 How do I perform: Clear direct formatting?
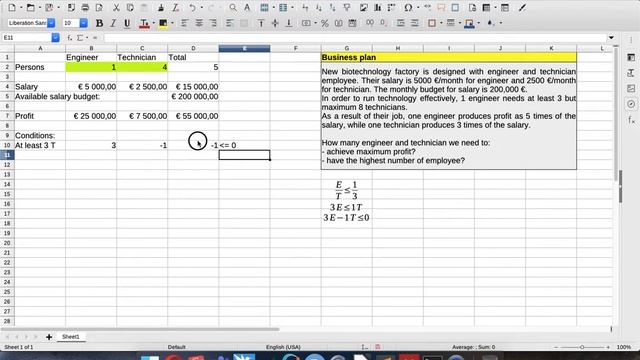pyautogui.click(x=175, y=7)
